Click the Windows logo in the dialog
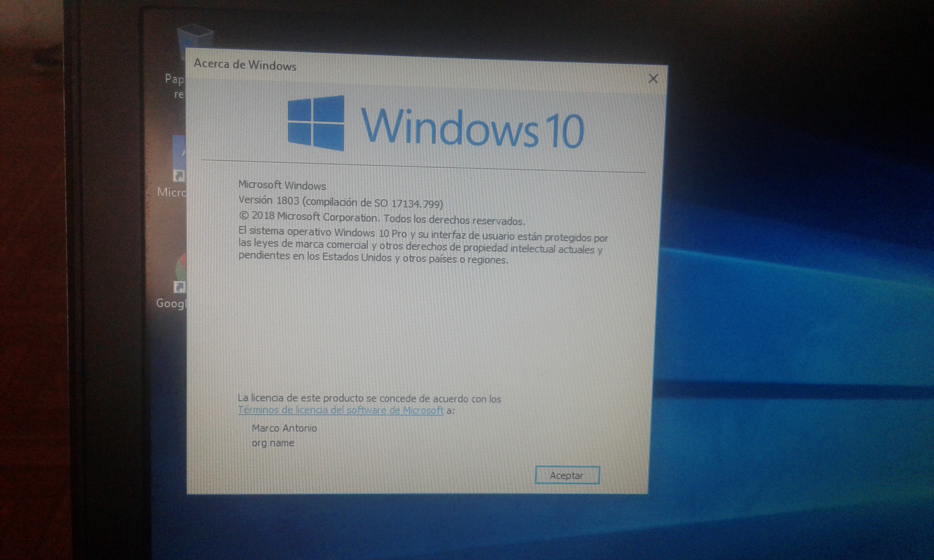 point(316,123)
